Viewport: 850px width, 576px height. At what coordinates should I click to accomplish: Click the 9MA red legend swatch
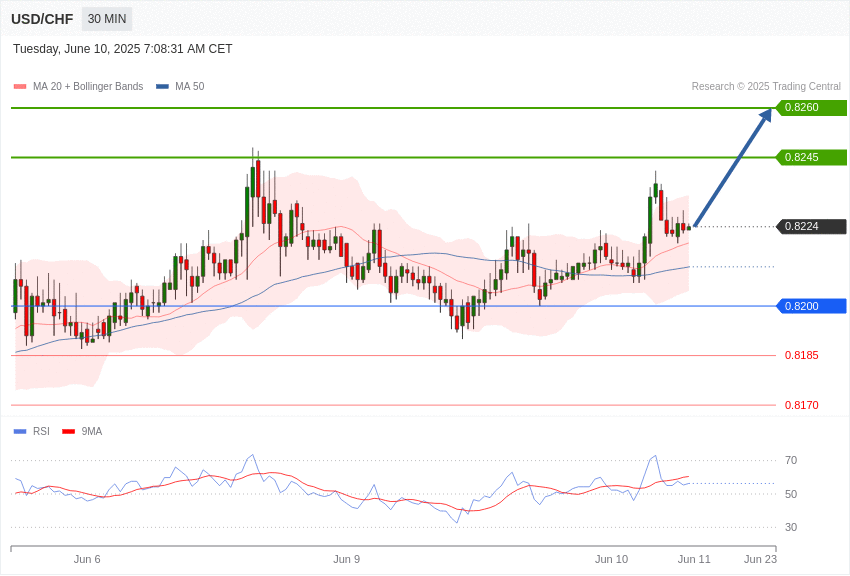click(69, 432)
